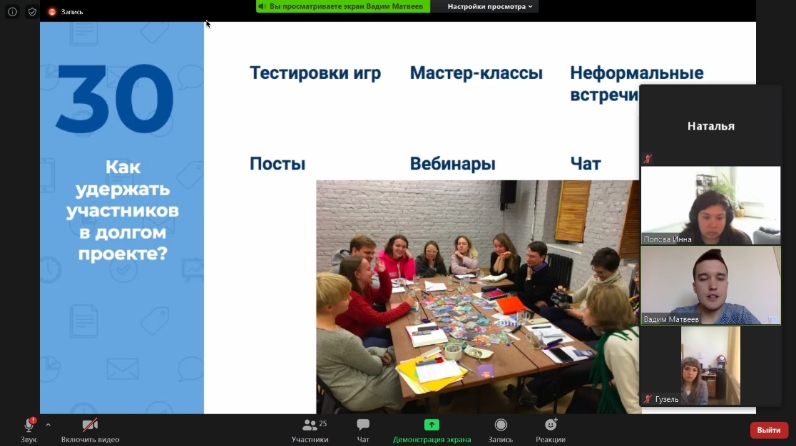Open the Участники participants panel
Image resolution: width=796 pixels, height=446 pixels.
click(x=309, y=426)
